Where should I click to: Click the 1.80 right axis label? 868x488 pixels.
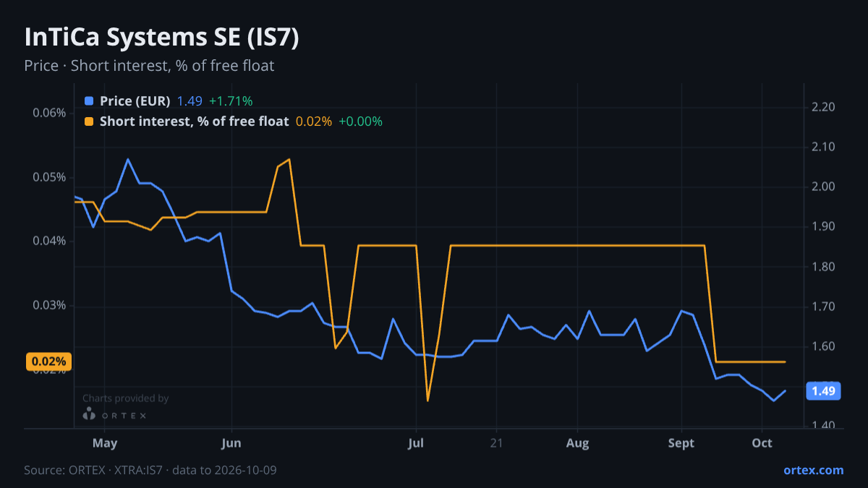824,267
